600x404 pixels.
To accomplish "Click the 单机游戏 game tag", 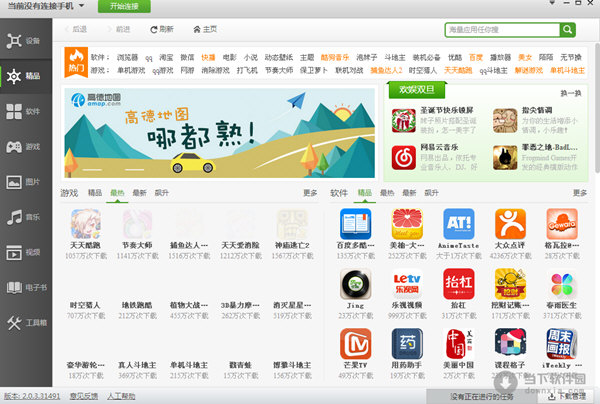I will point(131,70).
